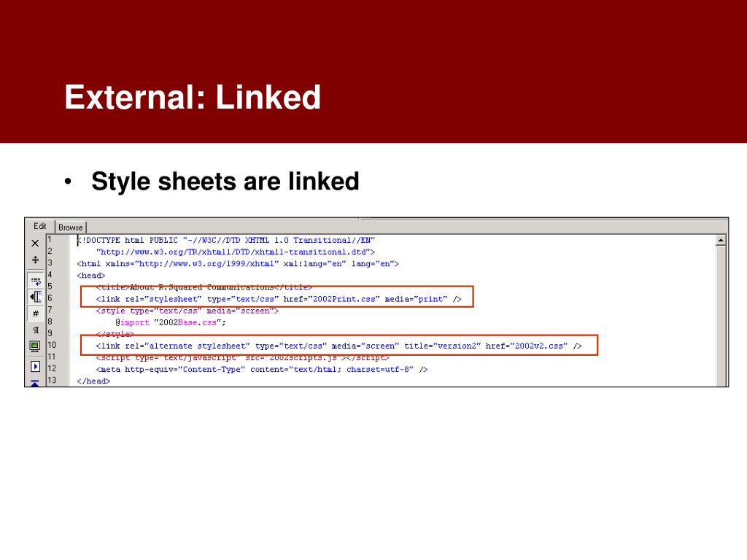Click the xhtml1-transitional.dtd URL line
The width and height of the screenshot is (747, 560).
click(x=236, y=252)
